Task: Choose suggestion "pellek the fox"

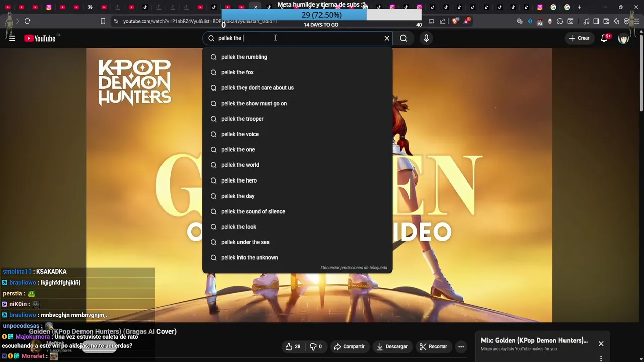Action: coord(297,72)
